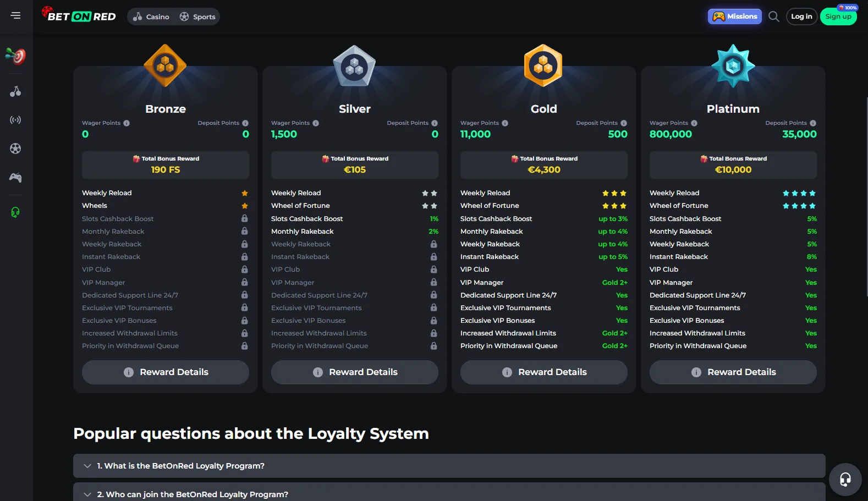Open the dartboard promotions sidebar icon
The height and width of the screenshot is (501, 868).
15,56
